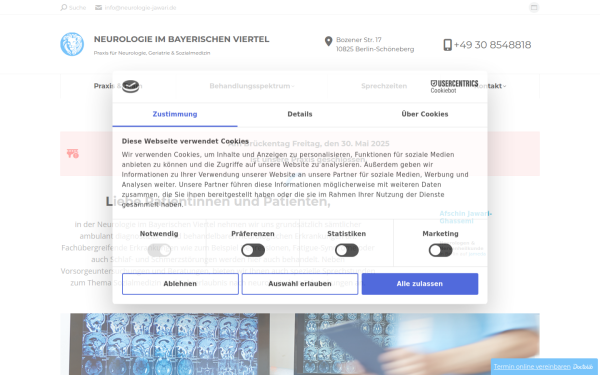Click the email envelope icon
The height and width of the screenshot is (375, 600).
(x=98, y=7)
